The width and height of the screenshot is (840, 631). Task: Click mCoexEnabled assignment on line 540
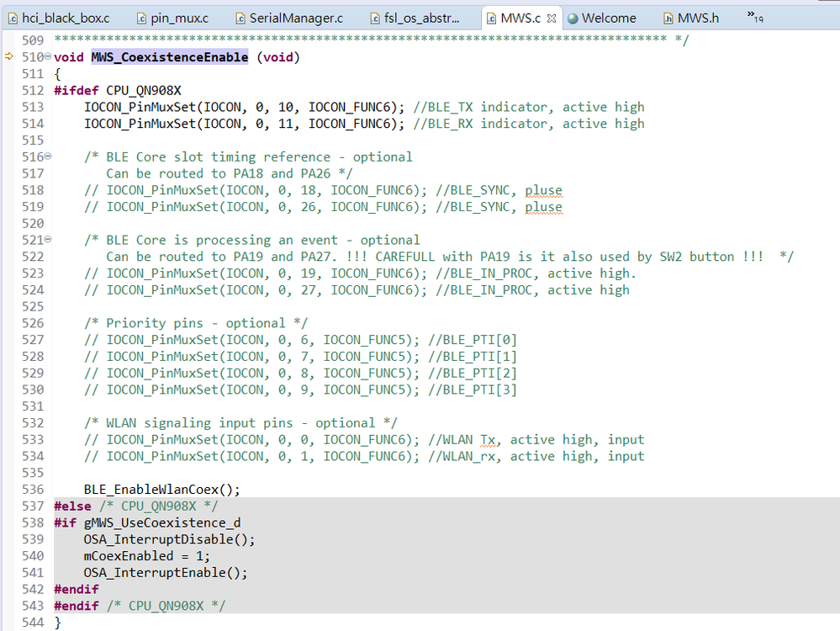point(147,556)
